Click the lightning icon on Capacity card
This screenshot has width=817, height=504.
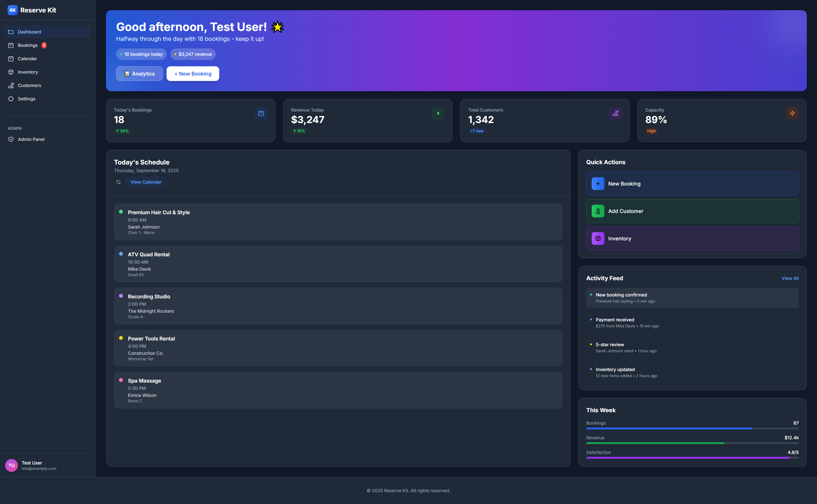(x=792, y=113)
